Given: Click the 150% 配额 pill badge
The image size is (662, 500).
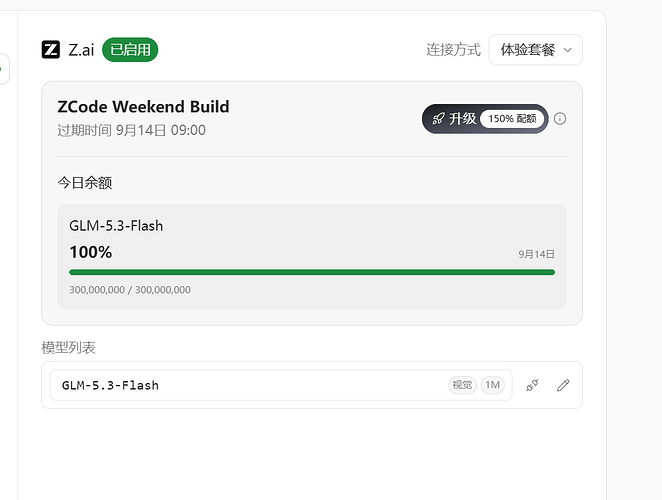Looking at the screenshot, I should pos(512,119).
